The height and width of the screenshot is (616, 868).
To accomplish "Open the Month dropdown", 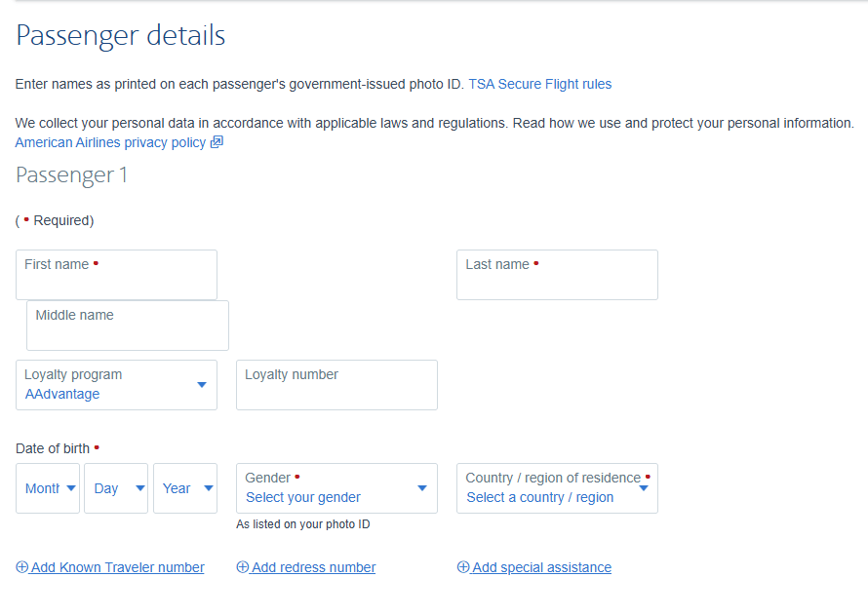I will point(48,488).
